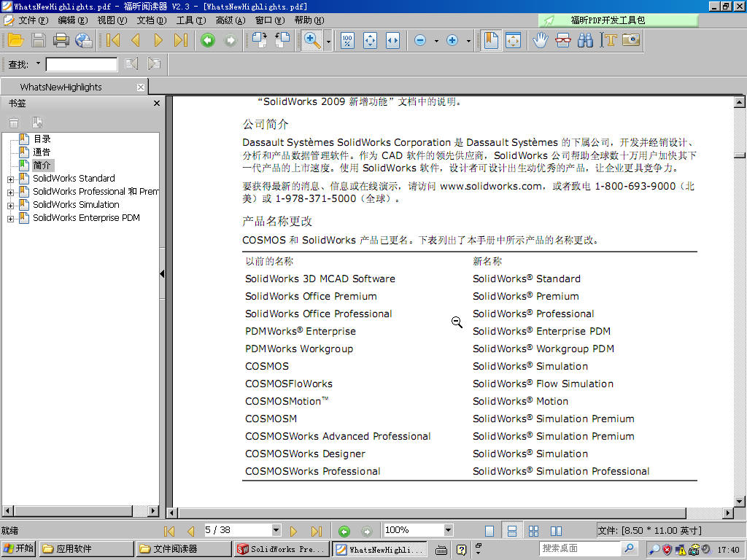Select the Snapshot camera tool
The width and height of the screenshot is (747, 560).
point(631,41)
